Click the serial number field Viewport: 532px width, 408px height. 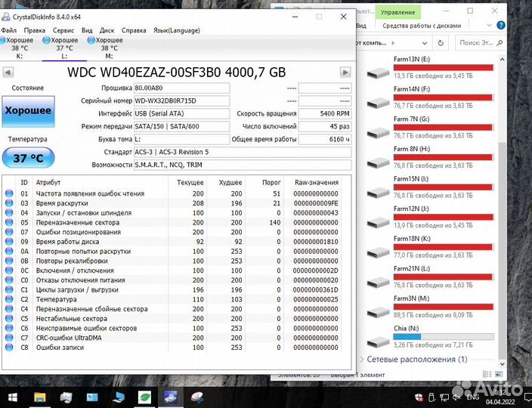pyautogui.click(x=181, y=100)
